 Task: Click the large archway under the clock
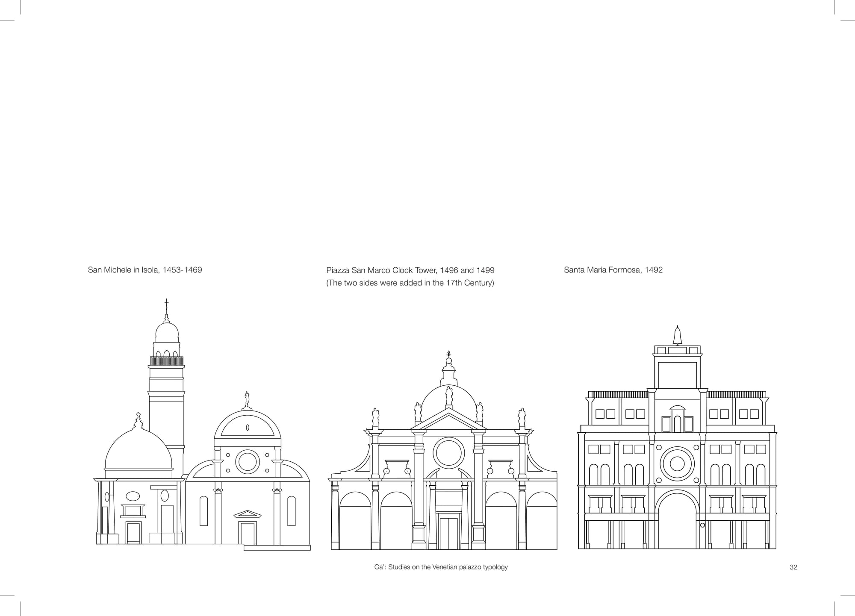(677, 521)
